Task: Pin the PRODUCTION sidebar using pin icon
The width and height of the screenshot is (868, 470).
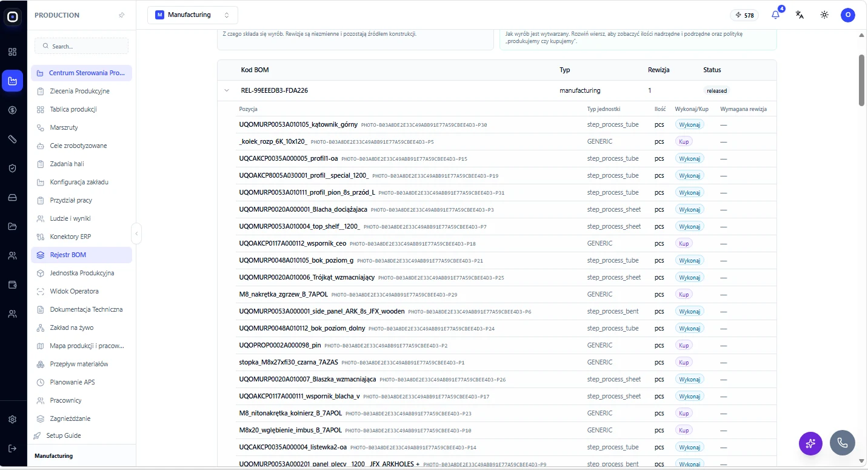Action: (x=122, y=15)
